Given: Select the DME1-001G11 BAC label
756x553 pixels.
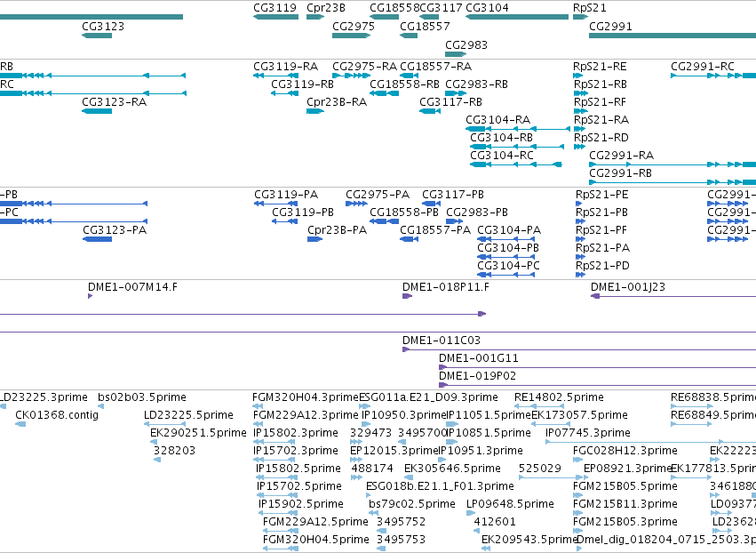Looking at the screenshot, I should tap(479, 358).
